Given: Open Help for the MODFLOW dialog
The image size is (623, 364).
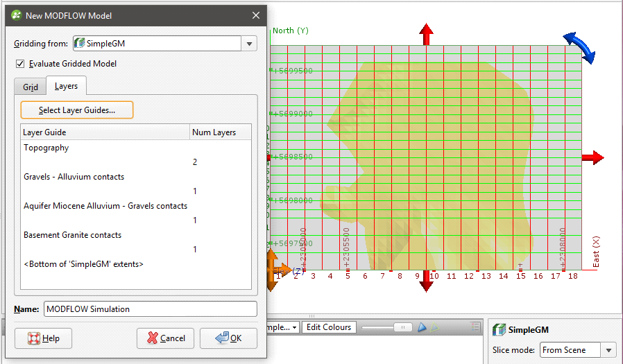Looking at the screenshot, I should pos(44,338).
